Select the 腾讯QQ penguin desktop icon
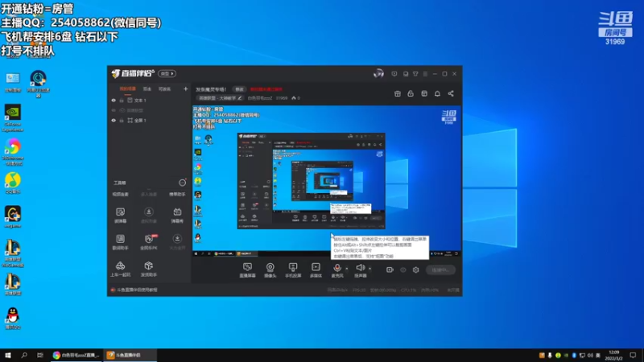Screen dimensions: 644x362 tap(13, 319)
